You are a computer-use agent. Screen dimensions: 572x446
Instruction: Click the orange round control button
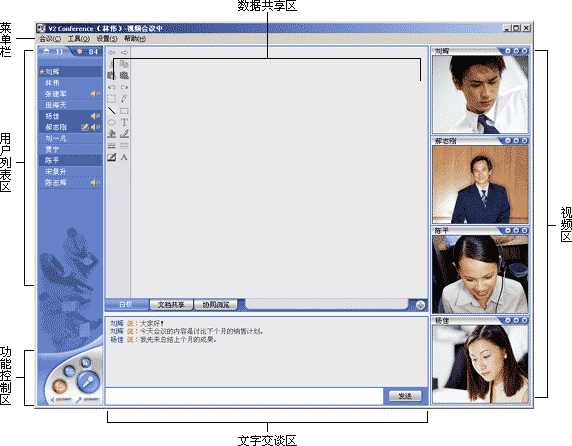59,386
